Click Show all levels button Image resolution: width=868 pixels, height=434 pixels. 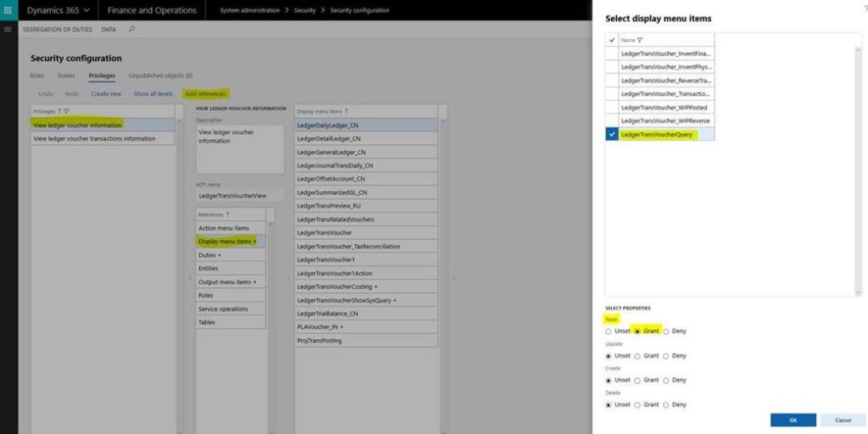153,93
